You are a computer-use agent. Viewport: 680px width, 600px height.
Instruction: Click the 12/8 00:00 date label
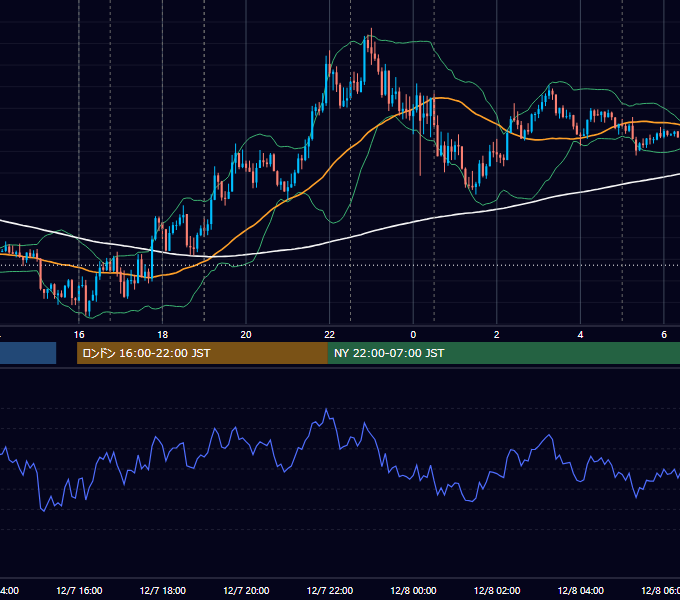pos(413,590)
